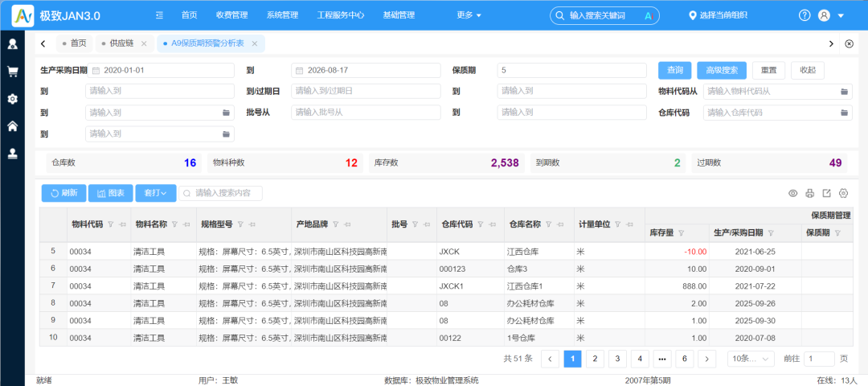
Task: Click the AI icon in search box
Action: (649, 15)
